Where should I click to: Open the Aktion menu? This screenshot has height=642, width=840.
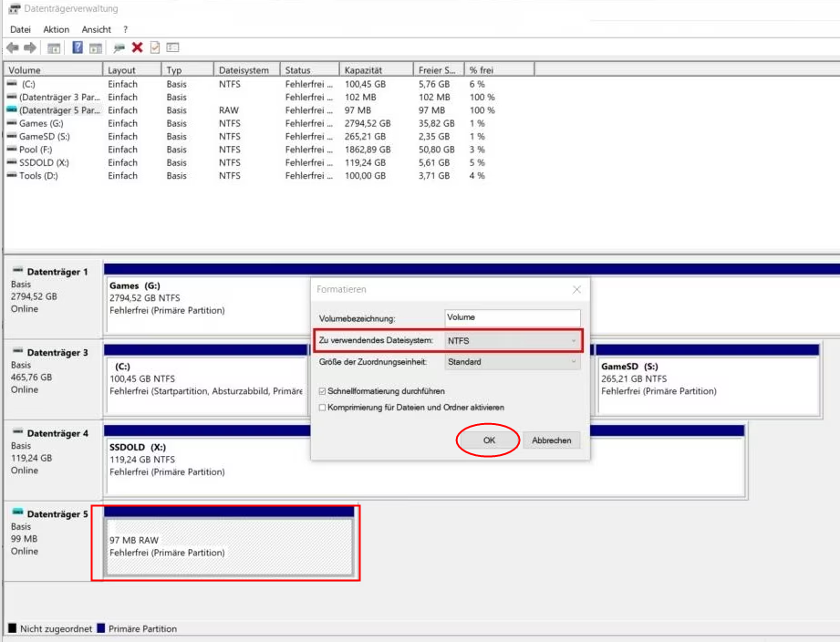56,28
